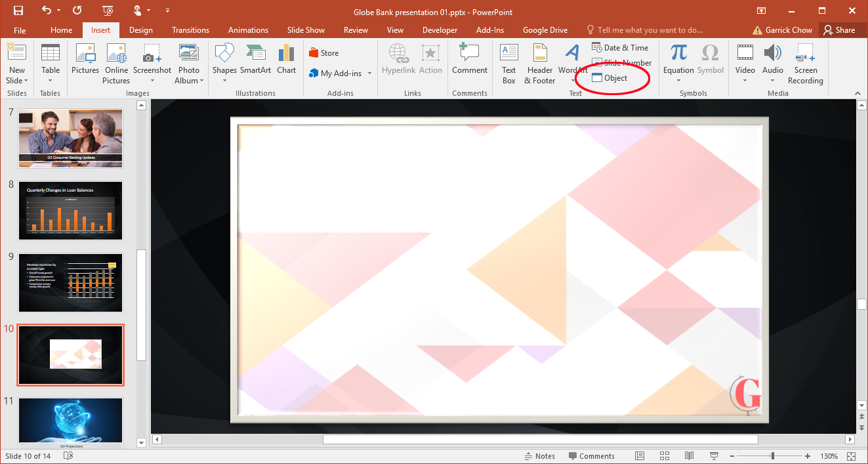
Task: Adjust the zoom slider handle
Action: [x=772, y=456]
